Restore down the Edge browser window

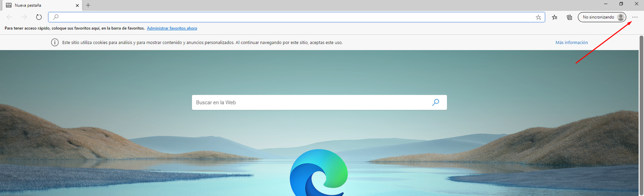tap(621, 4)
